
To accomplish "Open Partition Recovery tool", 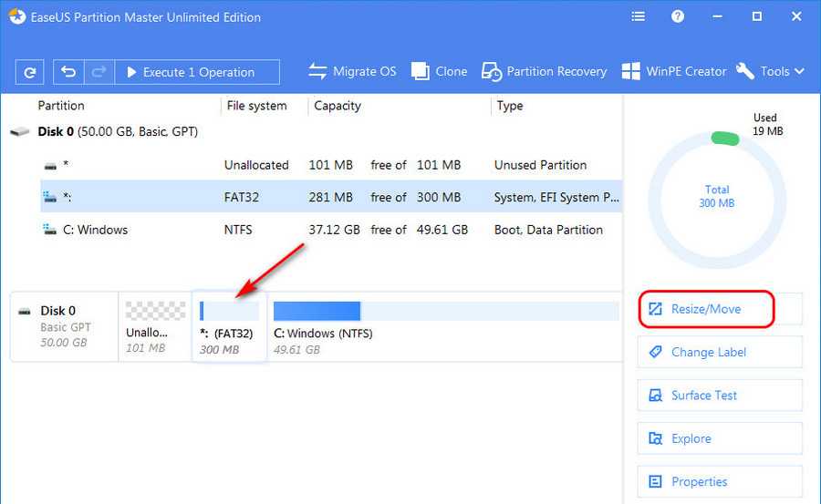I will 544,71.
